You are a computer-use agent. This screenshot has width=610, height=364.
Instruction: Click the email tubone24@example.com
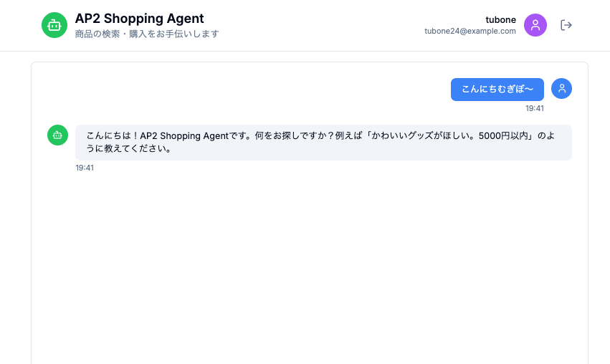click(470, 31)
